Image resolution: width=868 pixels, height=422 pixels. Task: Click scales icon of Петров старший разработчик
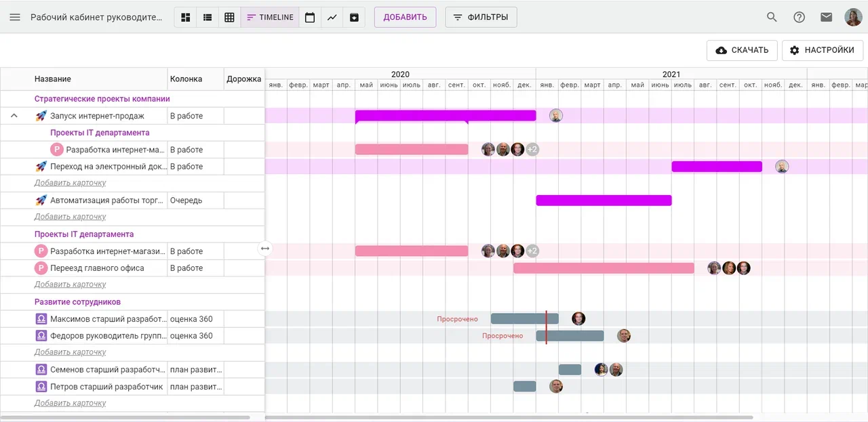(x=41, y=387)
